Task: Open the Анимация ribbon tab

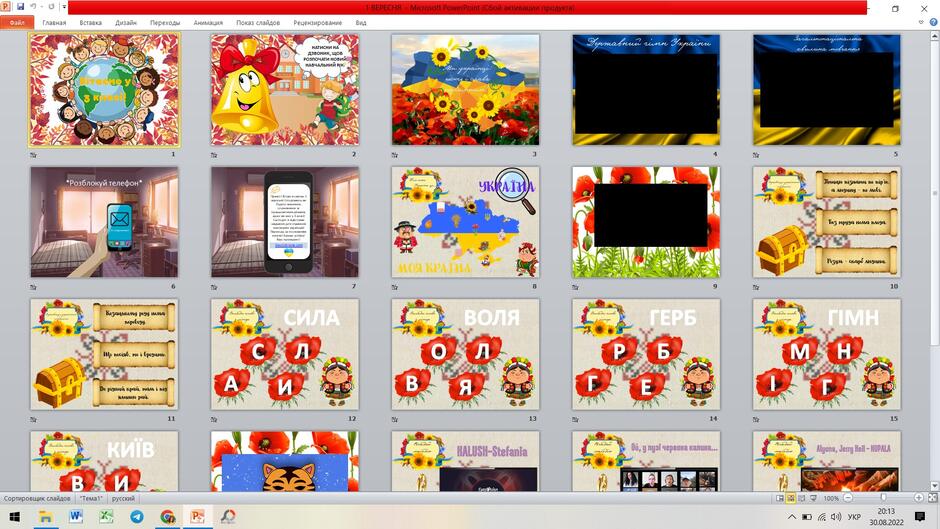Action: [208, 23]
